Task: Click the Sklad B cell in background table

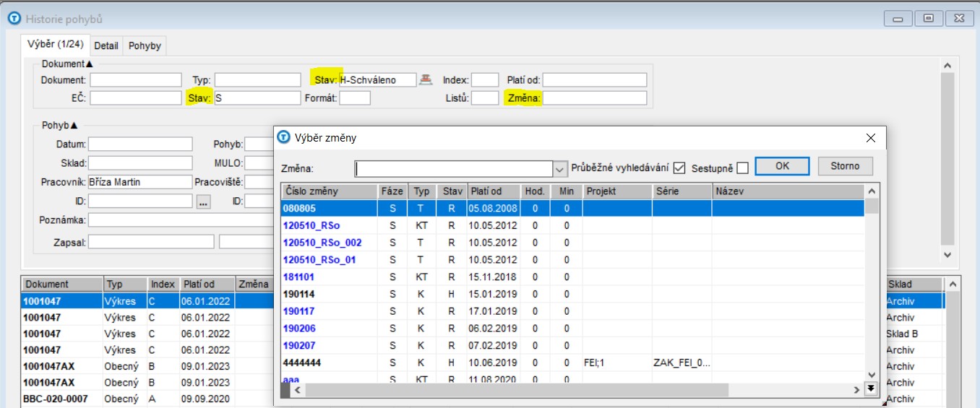Action: 914,334
